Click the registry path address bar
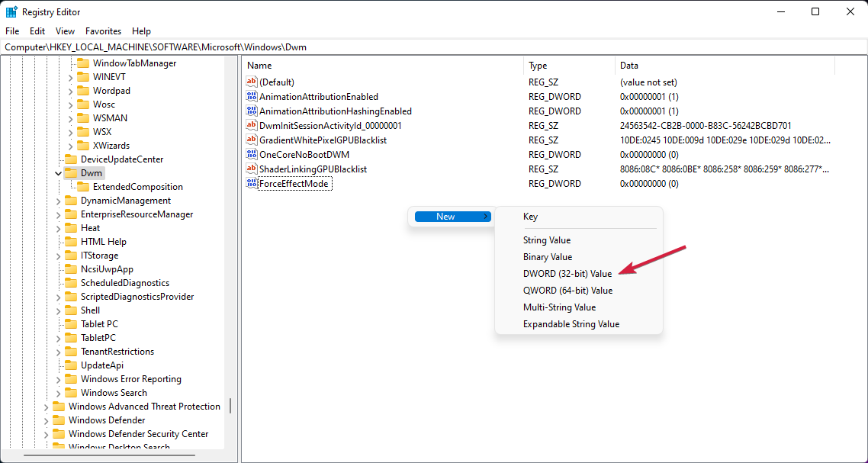The image size is (868, 463). 305,47
